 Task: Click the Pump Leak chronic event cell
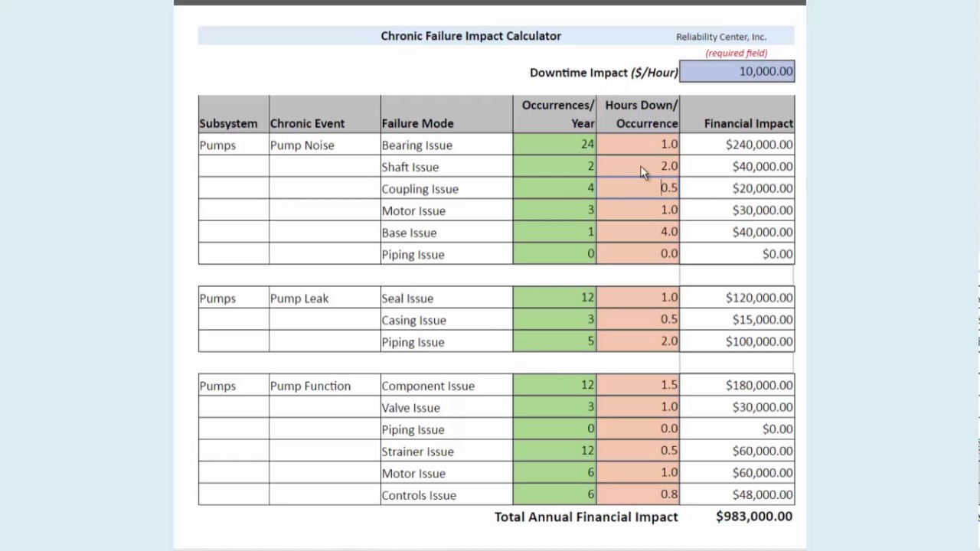(325, 298)
